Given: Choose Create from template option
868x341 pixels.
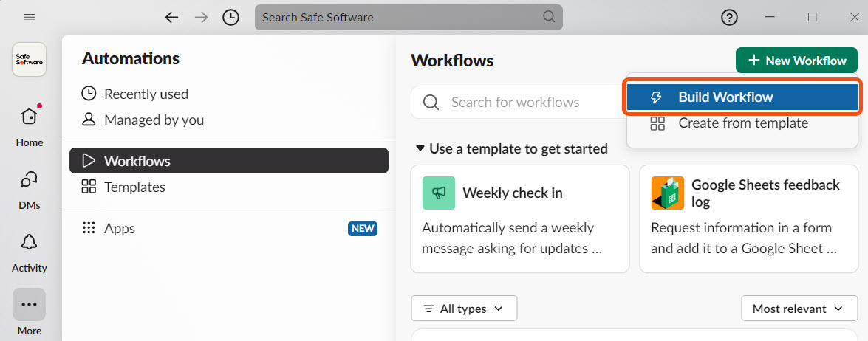Looking at the screenshot, I should [742, 123].
